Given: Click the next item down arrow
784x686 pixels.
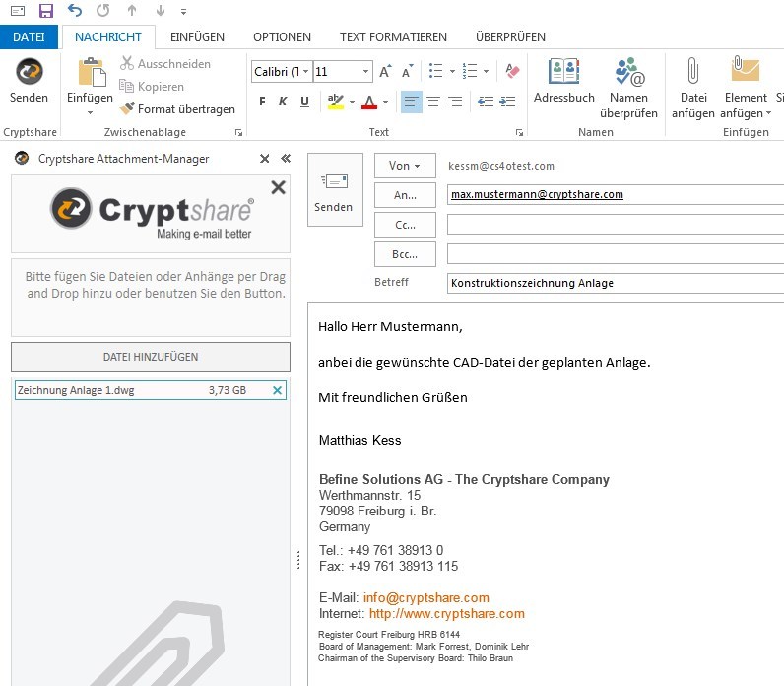Looking at the screenshot, I should (161, 11).
